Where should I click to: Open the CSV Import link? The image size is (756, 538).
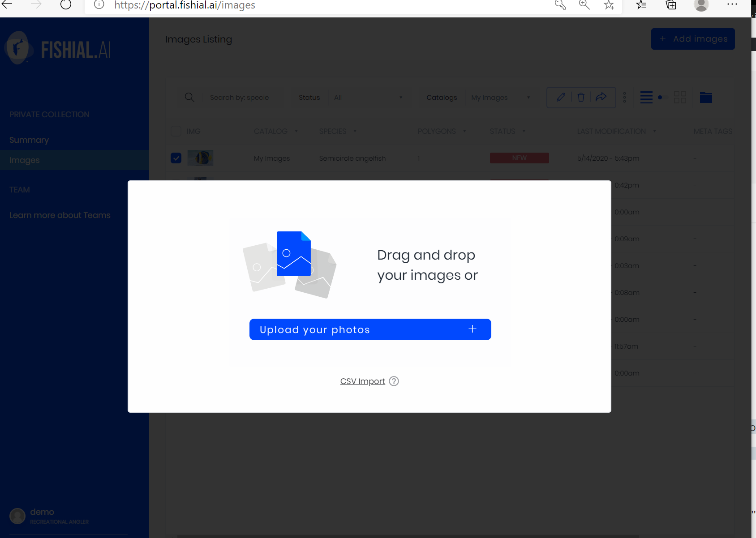coord(362,381)
